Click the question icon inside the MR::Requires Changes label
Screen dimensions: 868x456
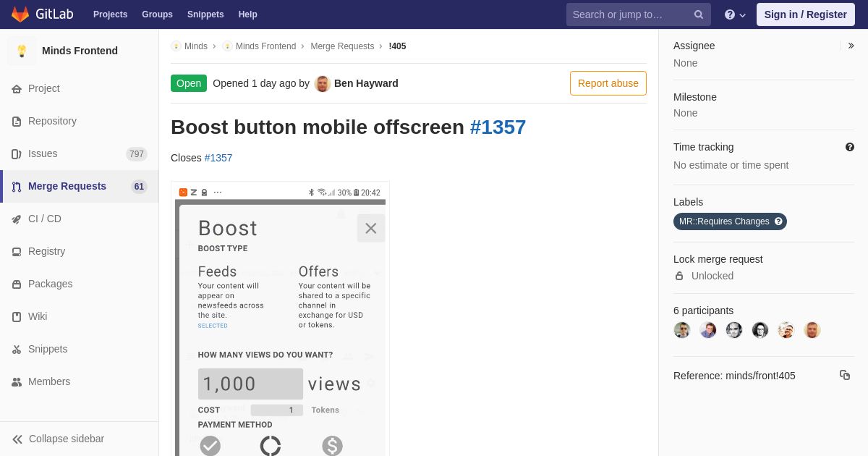[x=778, y=221]
